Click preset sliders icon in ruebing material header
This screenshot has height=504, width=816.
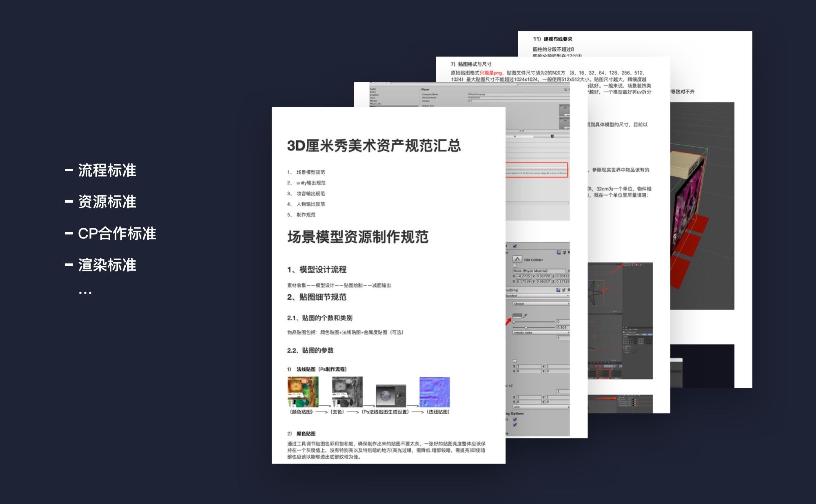tap(564, 290)
